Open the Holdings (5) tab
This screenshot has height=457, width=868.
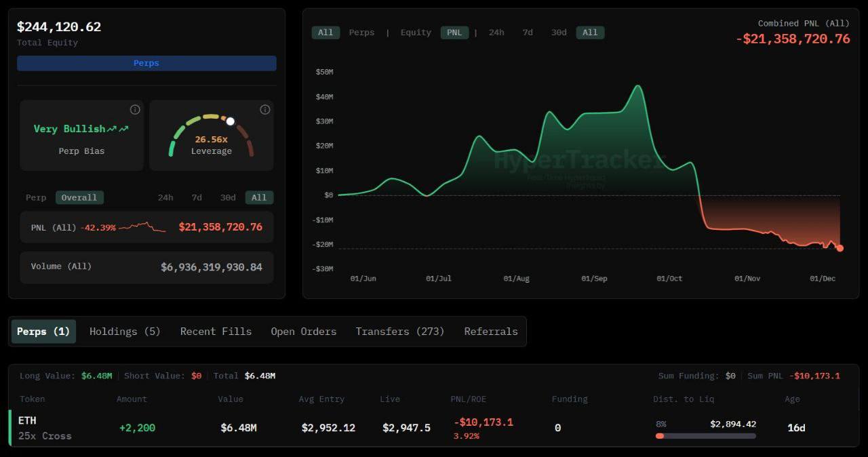125,332
